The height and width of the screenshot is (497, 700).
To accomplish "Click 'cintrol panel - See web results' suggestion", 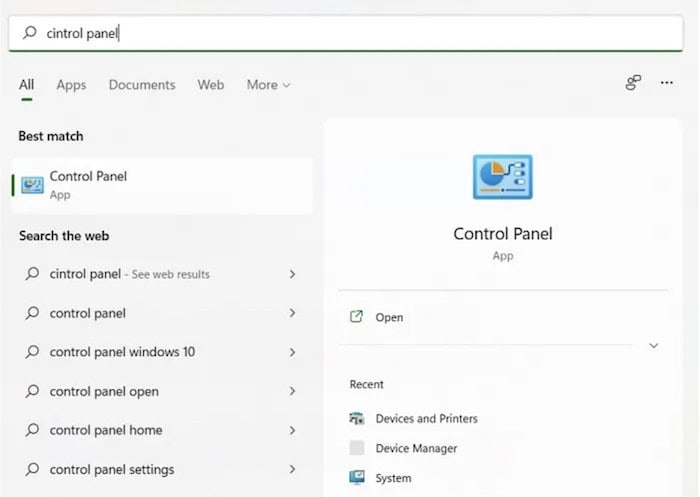I will [x=162, y=274].
